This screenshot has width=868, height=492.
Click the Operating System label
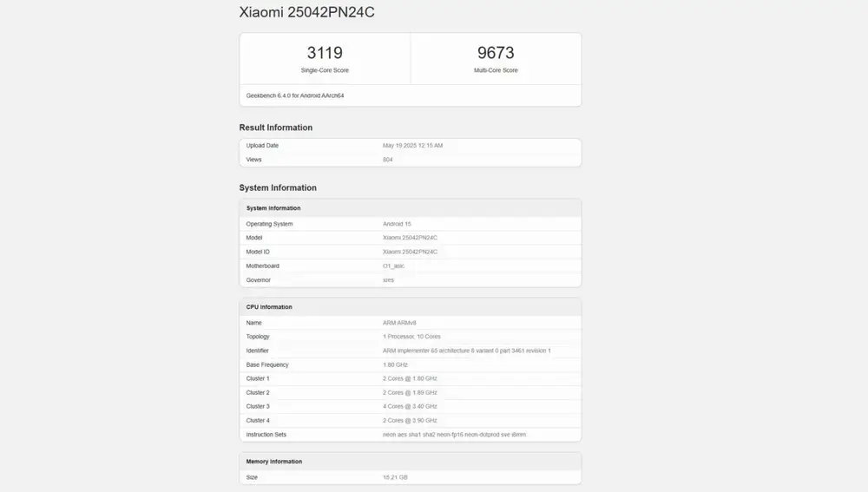(270, 224)
